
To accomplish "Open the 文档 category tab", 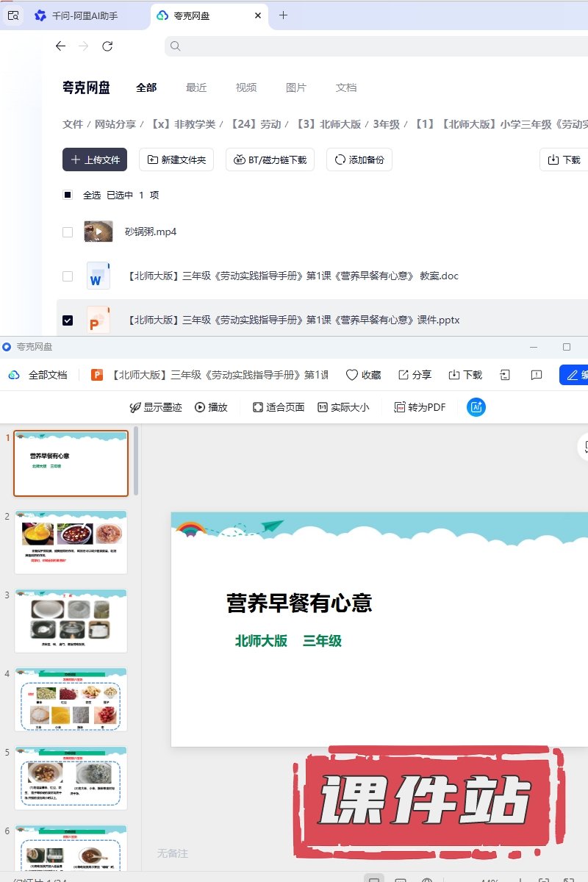I will [x=346, y=87].
